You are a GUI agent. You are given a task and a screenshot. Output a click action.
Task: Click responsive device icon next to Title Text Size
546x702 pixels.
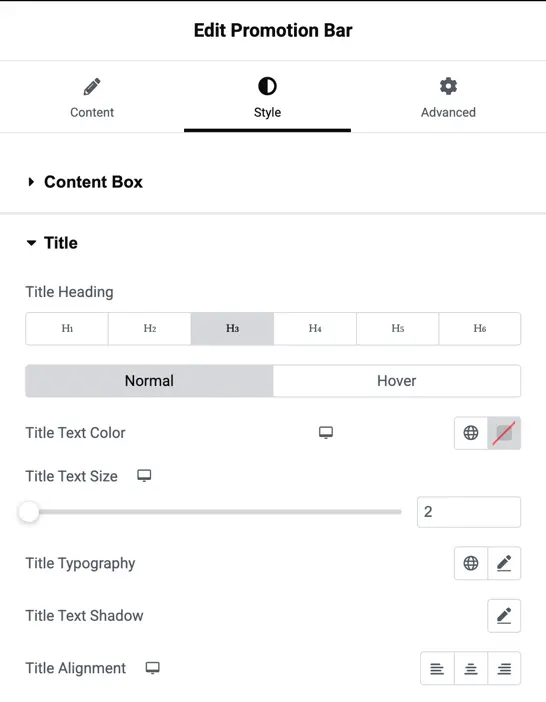(144, 475)
